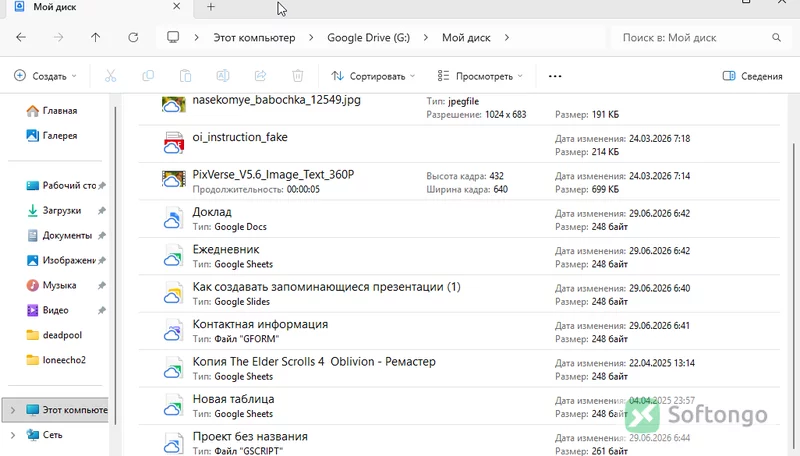Image resolution: width=800 pixels, height=456 pixels.
Task: Click the Rename icon in toolbar
Action: point(223,76)
